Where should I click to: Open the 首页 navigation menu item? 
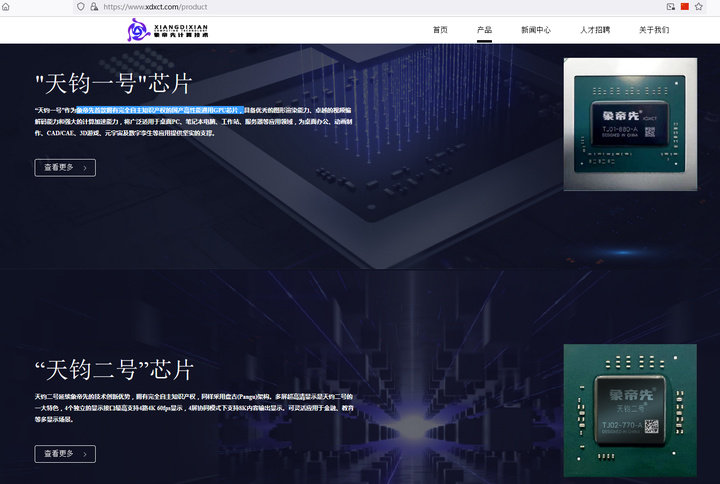coord(440,30)
